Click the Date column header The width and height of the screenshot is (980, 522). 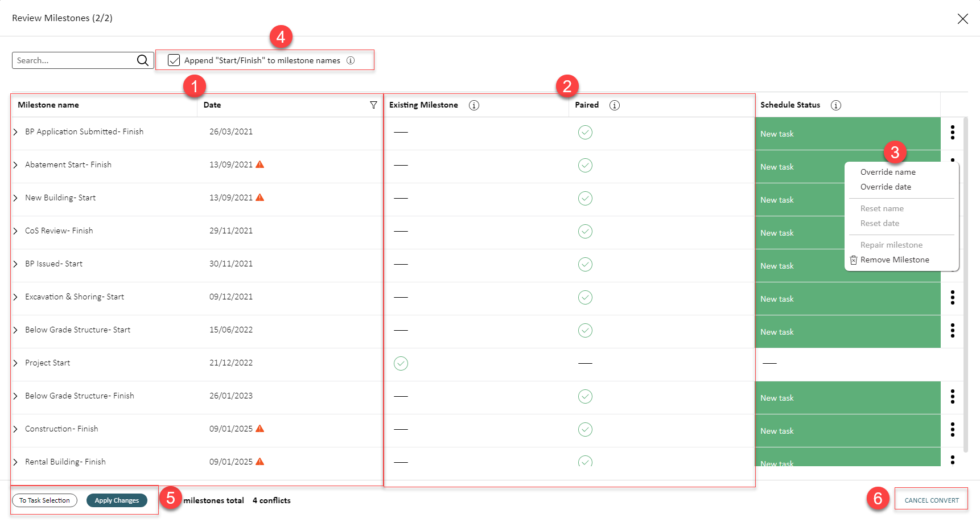tap(212, 105)
